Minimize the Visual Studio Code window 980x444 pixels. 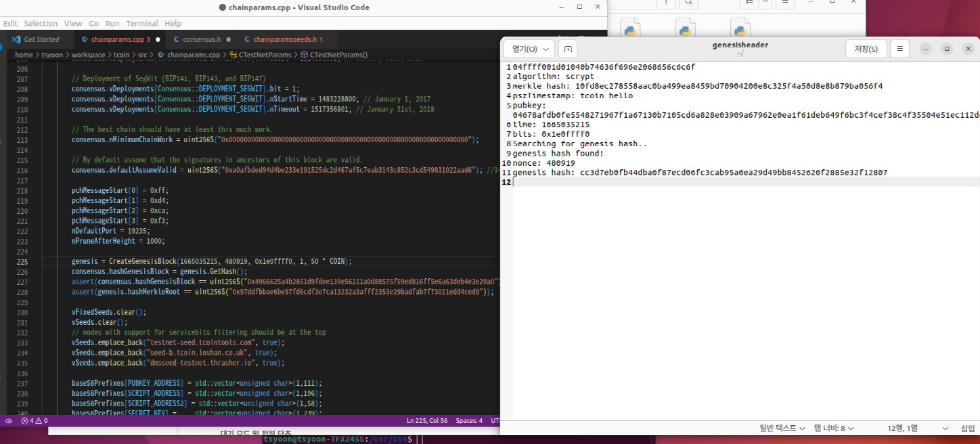tap(561, 7)
